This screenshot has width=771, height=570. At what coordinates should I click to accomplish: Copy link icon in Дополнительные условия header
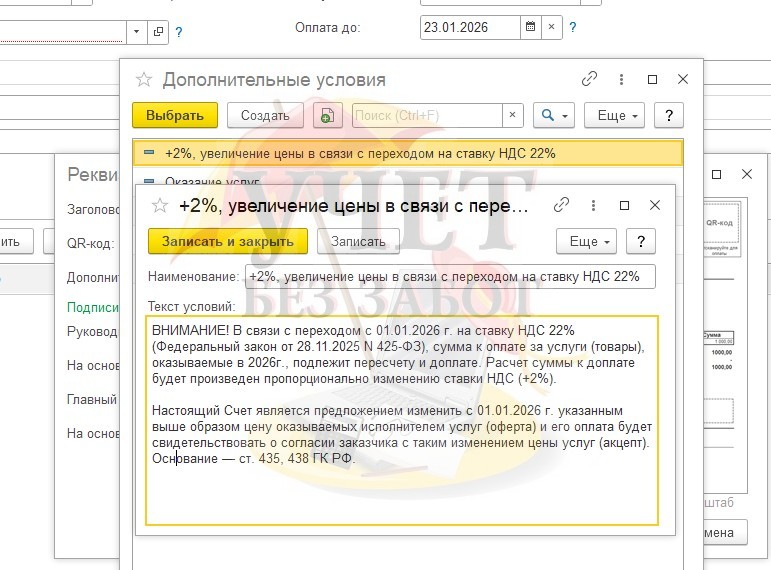coord(590,80)
